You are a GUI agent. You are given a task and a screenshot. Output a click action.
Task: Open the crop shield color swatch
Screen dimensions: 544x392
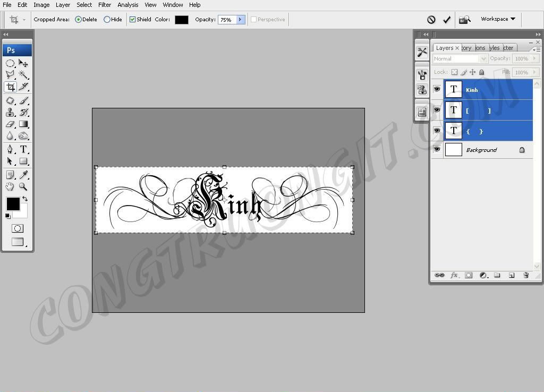[x=182, y=20]
